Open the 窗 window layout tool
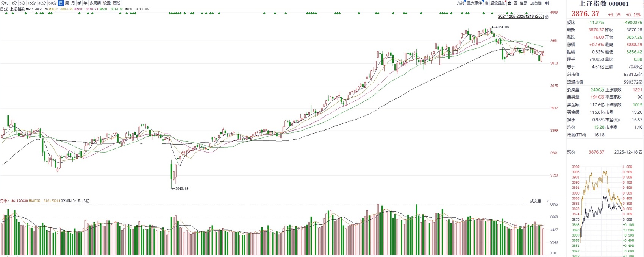644x257 pixels. click(510, 3)
